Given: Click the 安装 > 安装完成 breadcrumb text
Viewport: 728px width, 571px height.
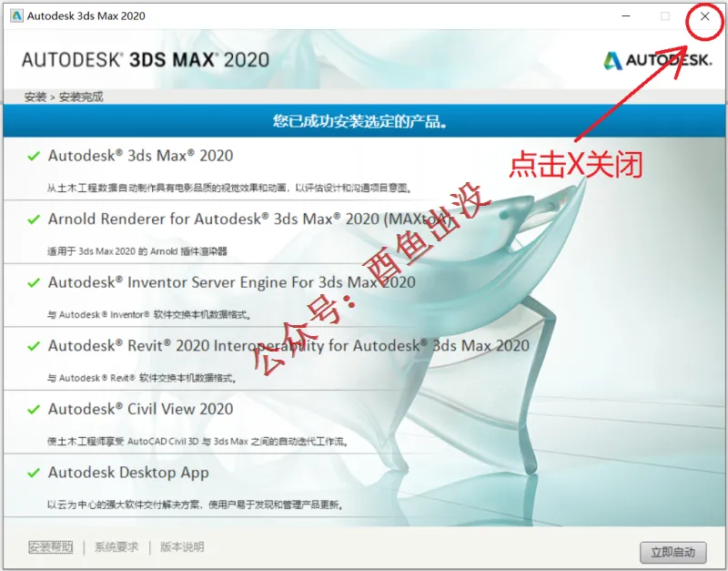Looking at the screenshot, I should [x=64, y=97].
